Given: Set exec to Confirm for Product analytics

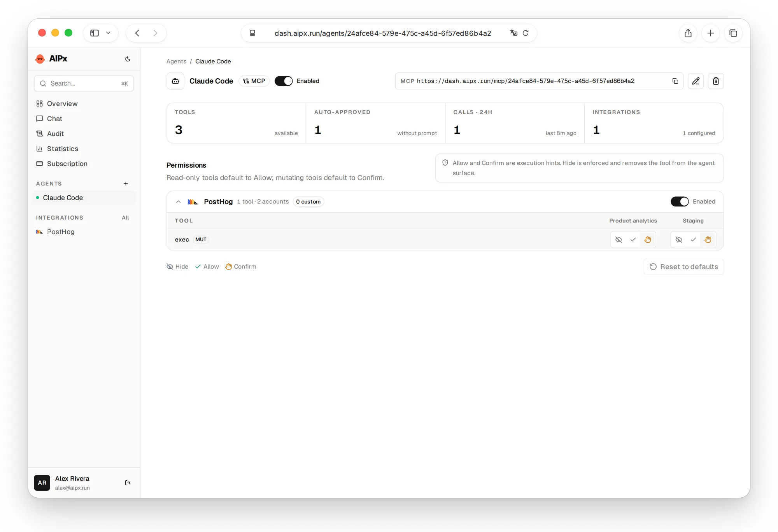Looking at the screenshot, I should click(x=648, y=240).
